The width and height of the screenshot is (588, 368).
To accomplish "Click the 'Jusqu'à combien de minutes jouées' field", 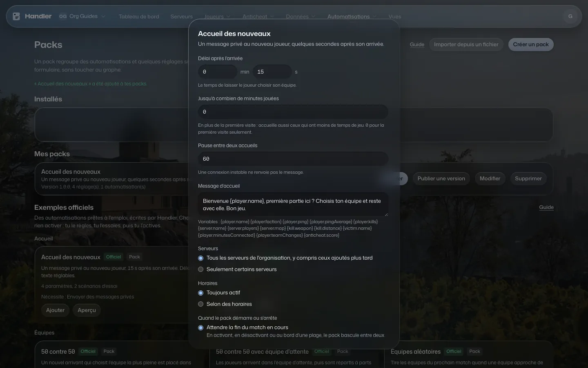I will 293,112.
